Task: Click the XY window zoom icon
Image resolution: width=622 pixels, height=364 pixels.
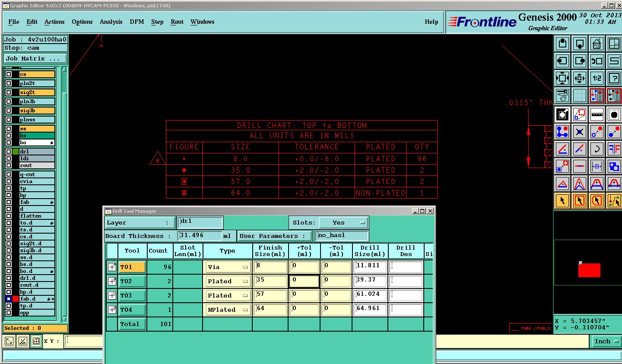Action: pos(614,44)
